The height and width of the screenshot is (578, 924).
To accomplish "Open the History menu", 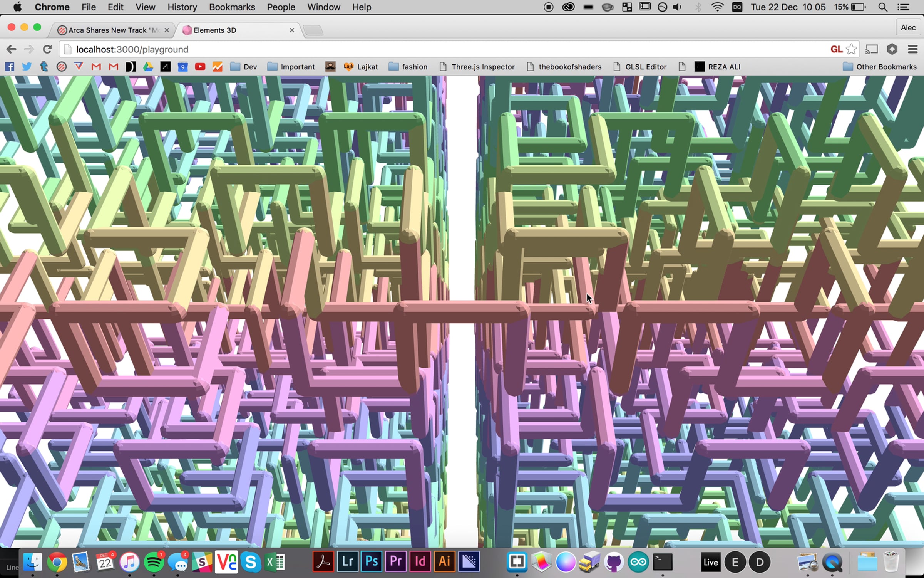I will [x=182, y=7].
